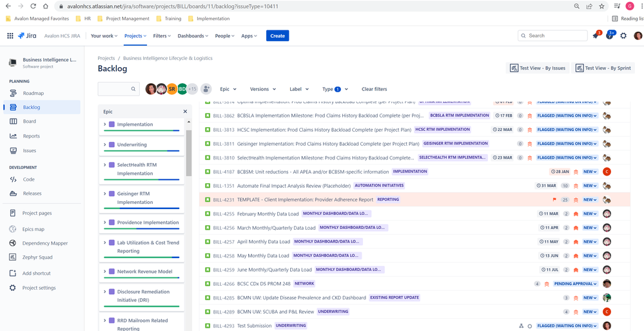Screen dimensions: 644x331
Task: Open Jira settings gear icon
Action: pos(623,35)
